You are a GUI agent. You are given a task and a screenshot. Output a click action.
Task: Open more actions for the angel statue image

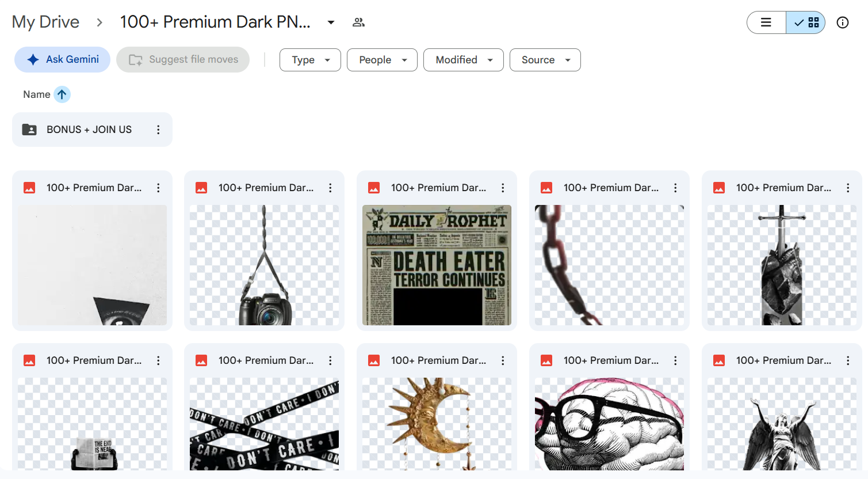point(848,360)
